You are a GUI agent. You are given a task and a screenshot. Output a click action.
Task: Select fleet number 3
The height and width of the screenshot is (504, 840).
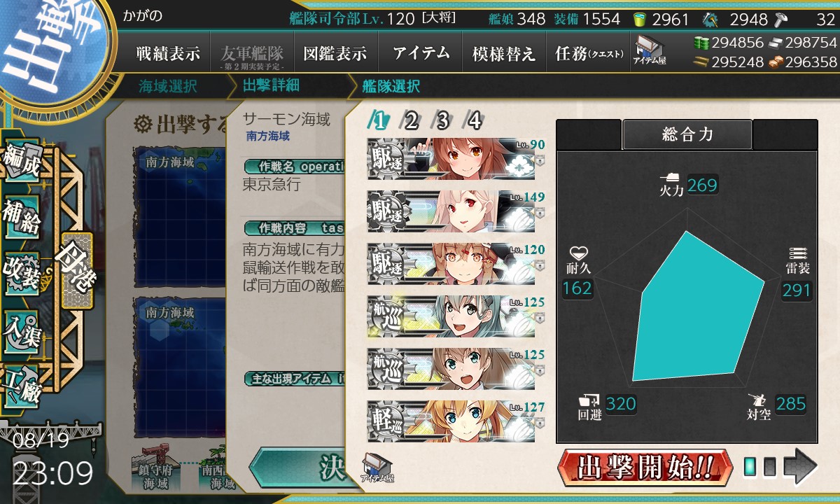point(442,121)
